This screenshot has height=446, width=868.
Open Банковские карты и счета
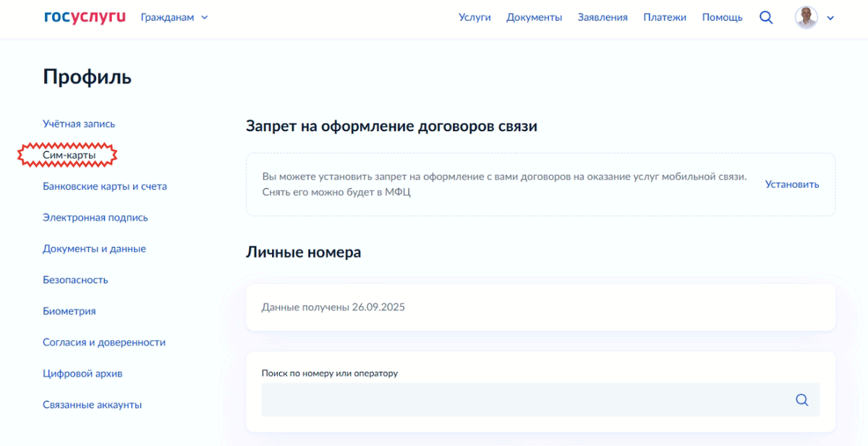[105, 186]
